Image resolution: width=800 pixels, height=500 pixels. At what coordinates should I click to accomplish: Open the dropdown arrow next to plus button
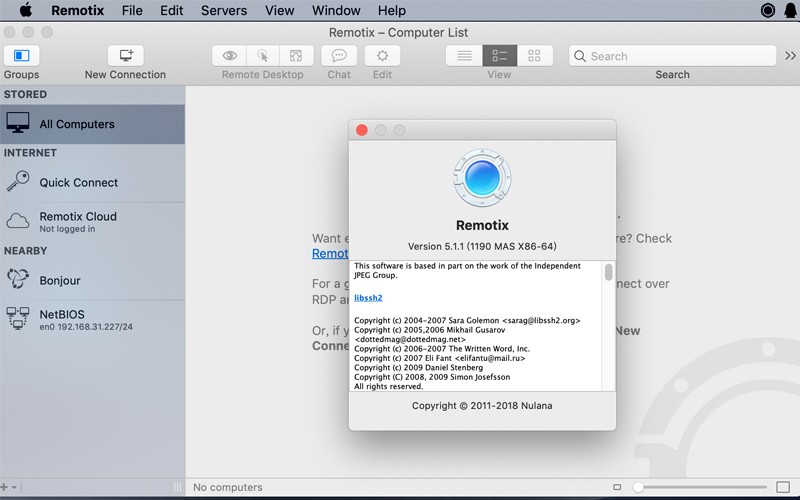14,488
